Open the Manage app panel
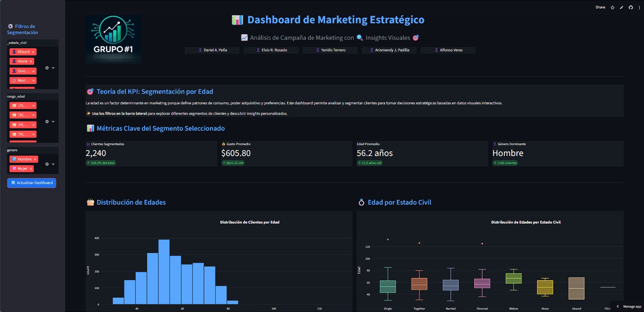 click(629, 306)
